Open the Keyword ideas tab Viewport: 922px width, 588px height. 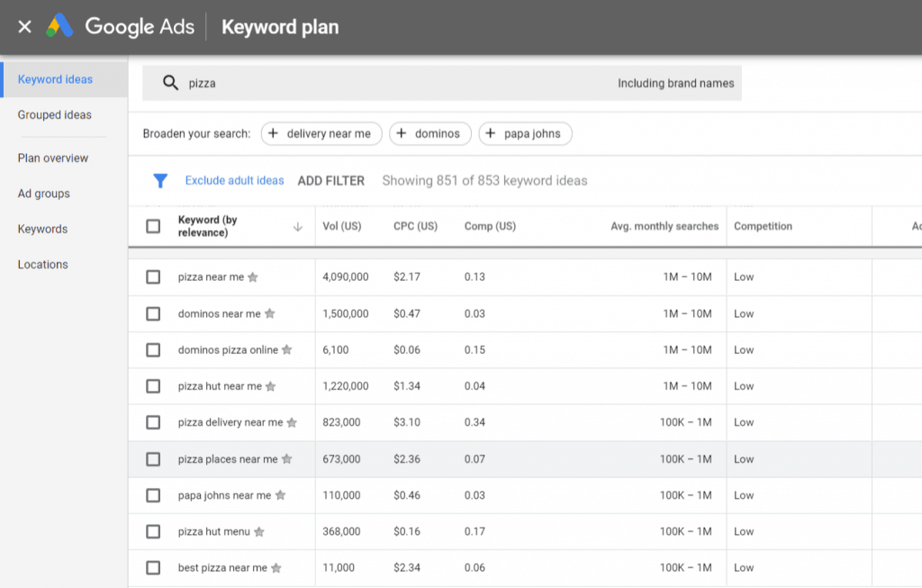[64, 79]
